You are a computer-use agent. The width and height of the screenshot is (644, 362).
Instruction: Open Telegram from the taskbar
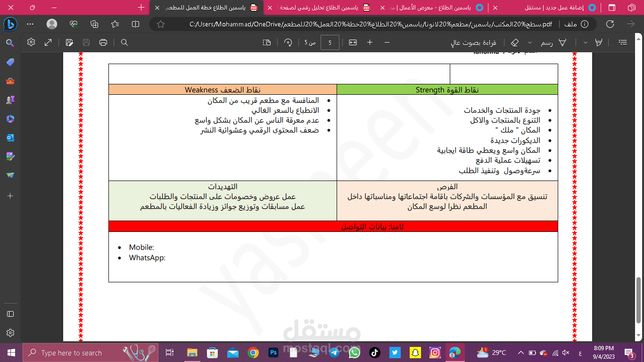pyautogui.click(x=334, y=353)
